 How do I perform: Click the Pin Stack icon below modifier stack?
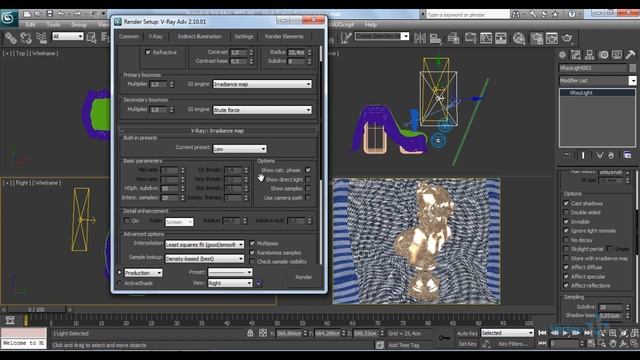point(567,156)
